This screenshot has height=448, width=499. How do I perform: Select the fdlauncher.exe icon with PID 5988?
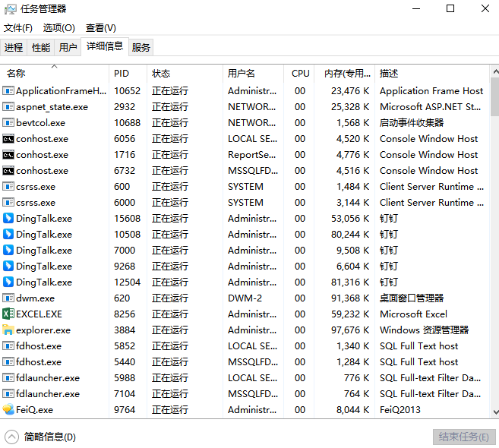[x=8, y=377]
